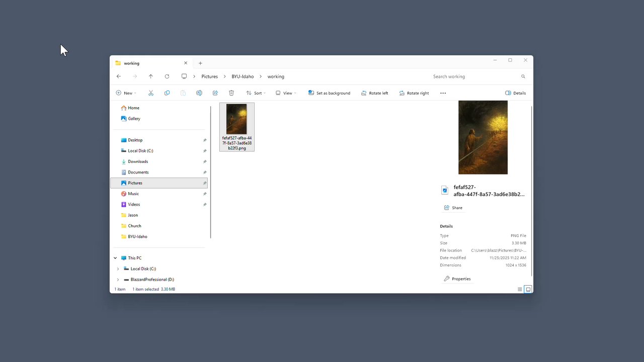644x362 pixels.
Task: Select Pictures in navigation pane
Action: tap(159, 183)
